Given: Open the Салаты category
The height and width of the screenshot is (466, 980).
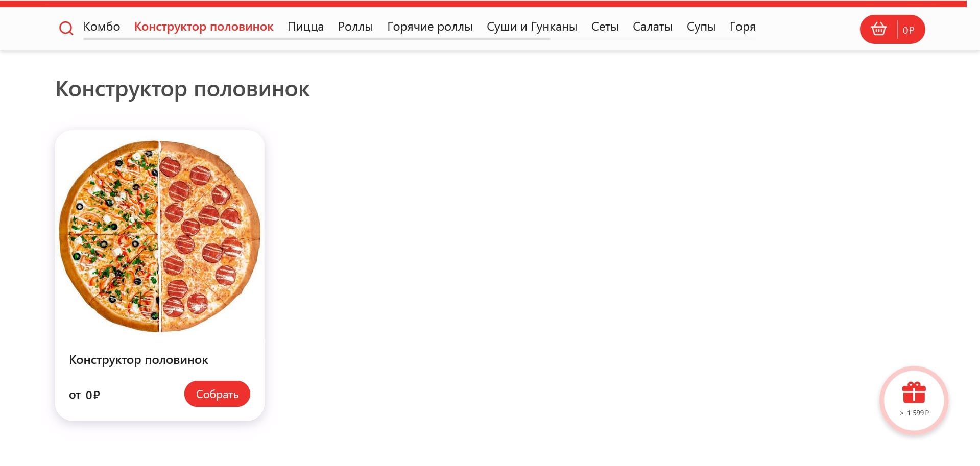Looking at the screenshot, I should [x=652, y=27].
